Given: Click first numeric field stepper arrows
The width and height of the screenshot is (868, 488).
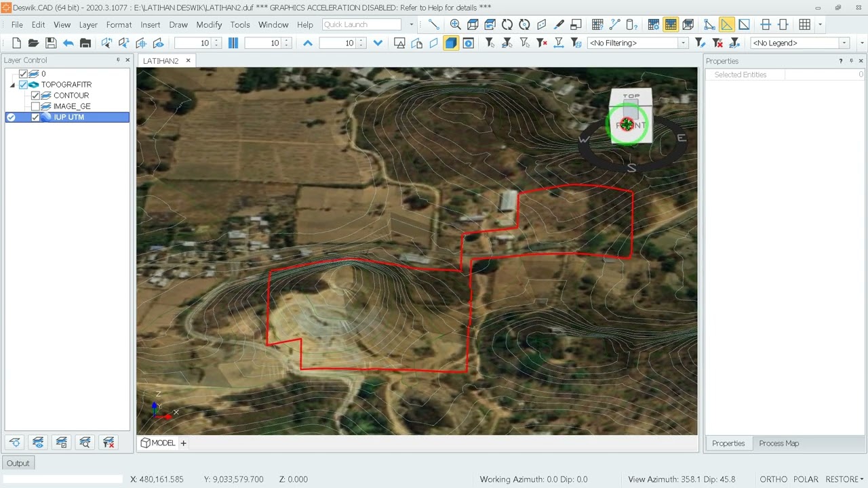Looking at the screenshot, I should 216,43.
